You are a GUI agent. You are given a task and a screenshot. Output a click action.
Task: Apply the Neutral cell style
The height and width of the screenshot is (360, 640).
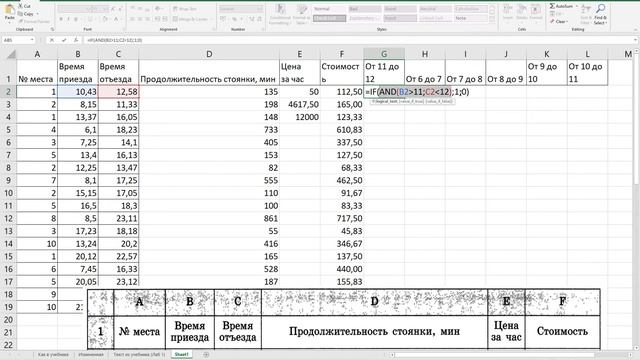pos(436,9)
